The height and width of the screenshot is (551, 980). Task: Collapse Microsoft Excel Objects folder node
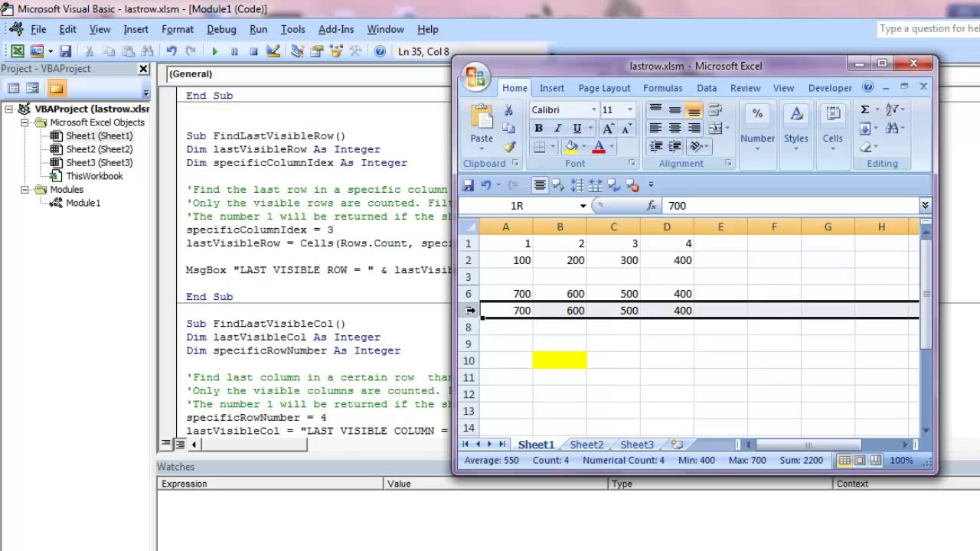point(24,122)
